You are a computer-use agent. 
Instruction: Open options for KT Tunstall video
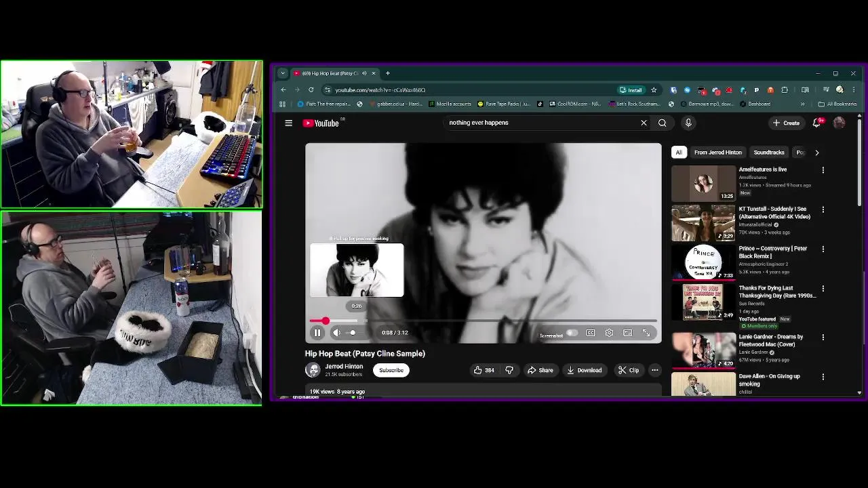[823, 209]
